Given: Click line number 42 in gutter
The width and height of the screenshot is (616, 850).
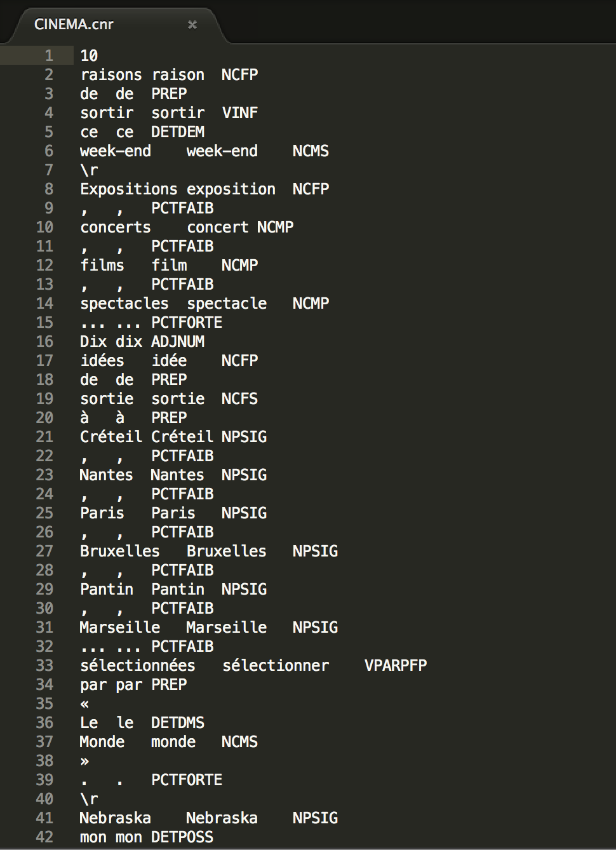Looking at the screenshot, I should [x=44, y=837].
